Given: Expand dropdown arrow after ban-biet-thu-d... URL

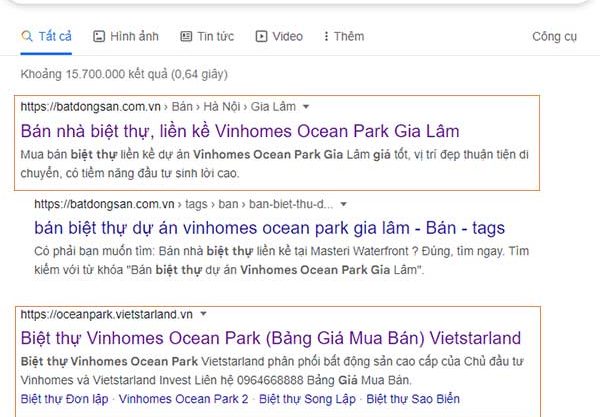Looking at the screenshot, I should (343, 204).
